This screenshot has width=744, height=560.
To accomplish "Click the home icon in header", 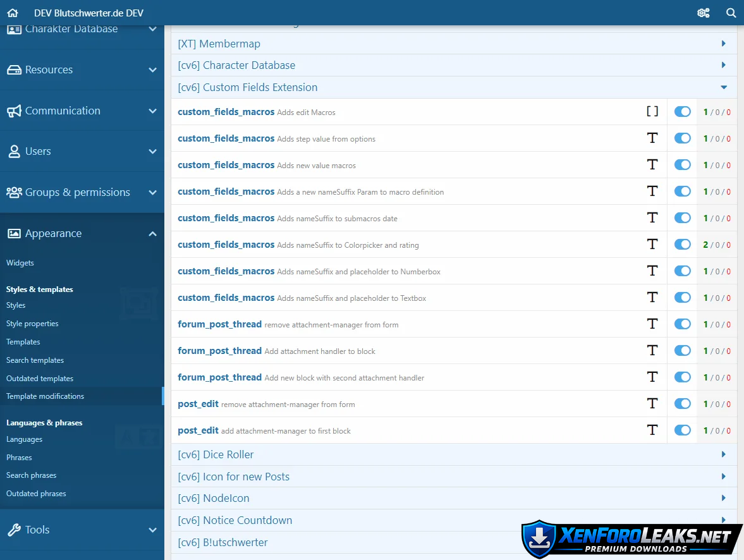I will click(x=13, y=13).
